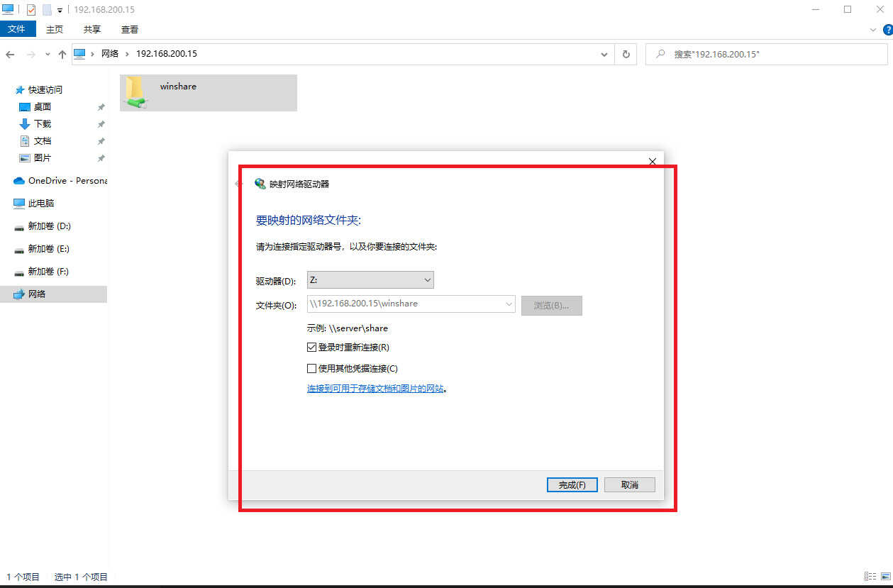Switch to details view icon in status bar

(870, 577)
